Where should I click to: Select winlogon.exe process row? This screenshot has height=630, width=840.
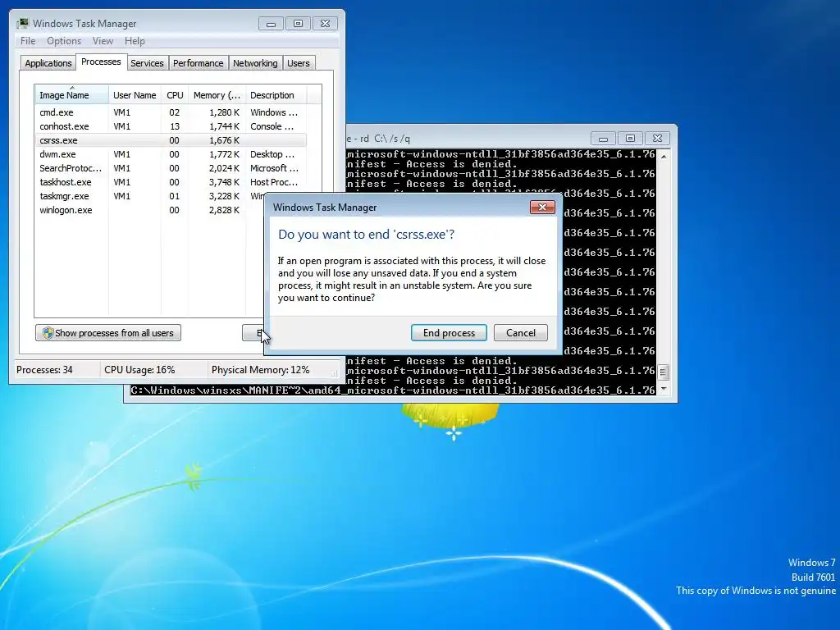coord(150,210)
